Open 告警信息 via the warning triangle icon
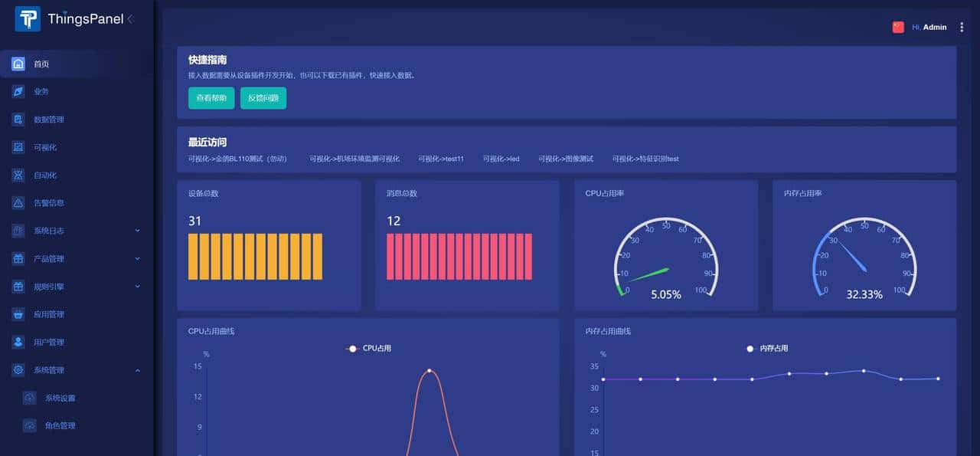 [x=18, y=203]
